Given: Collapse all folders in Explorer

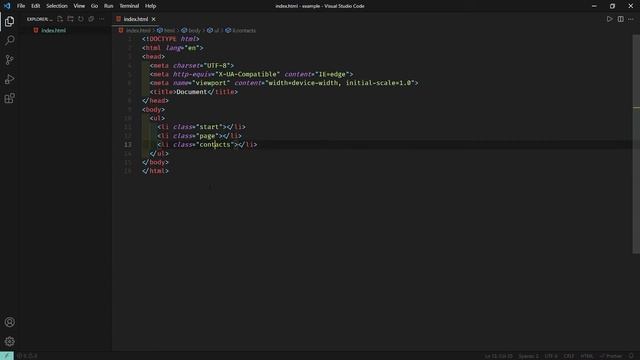Looking at the screenshot, I should pos(91,19).
